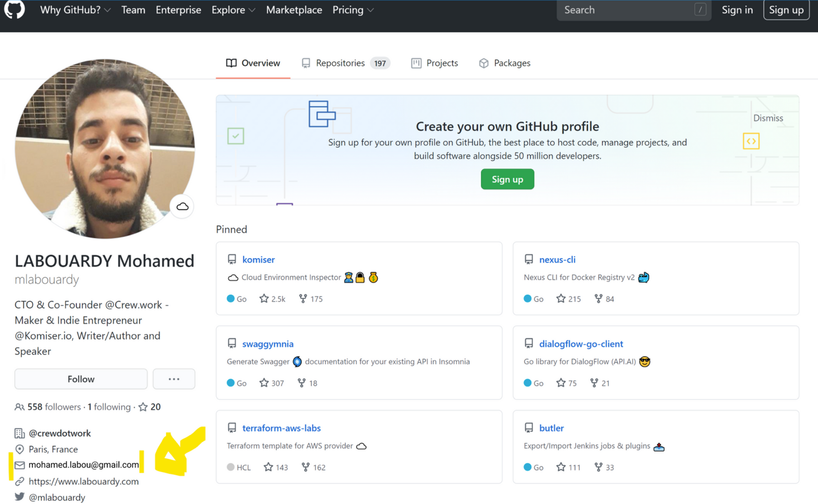Click the envelope email icon
The image size is (818, 504).
click(x=20, y=465)
